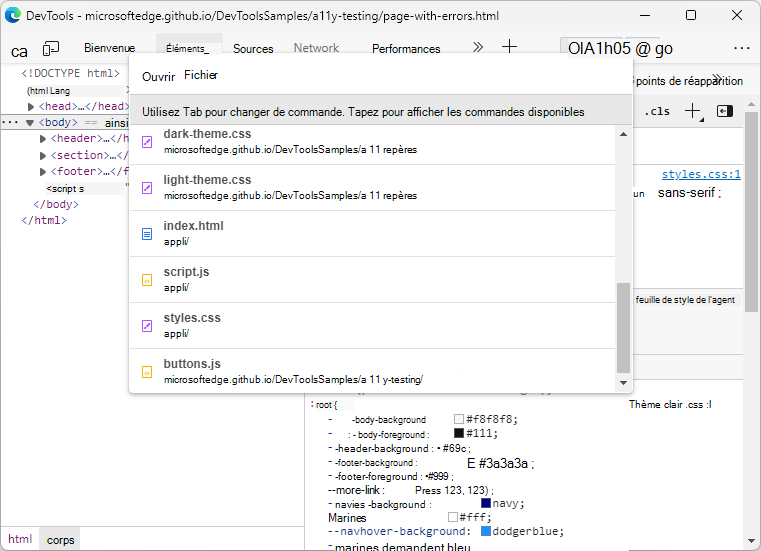761x551 pixels.
Task: Open styles.css in the file list
Action: pyautogui.click(x=372, y=325)
